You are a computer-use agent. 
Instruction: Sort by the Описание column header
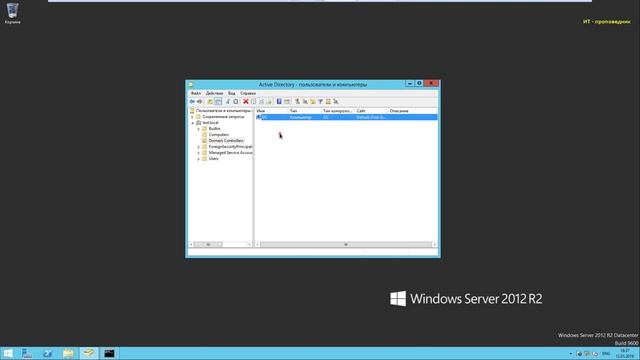coord(412,111)
